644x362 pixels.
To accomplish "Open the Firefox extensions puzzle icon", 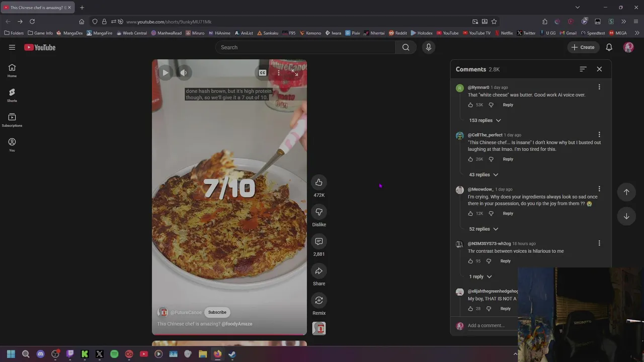I will (x=545, y=22).
